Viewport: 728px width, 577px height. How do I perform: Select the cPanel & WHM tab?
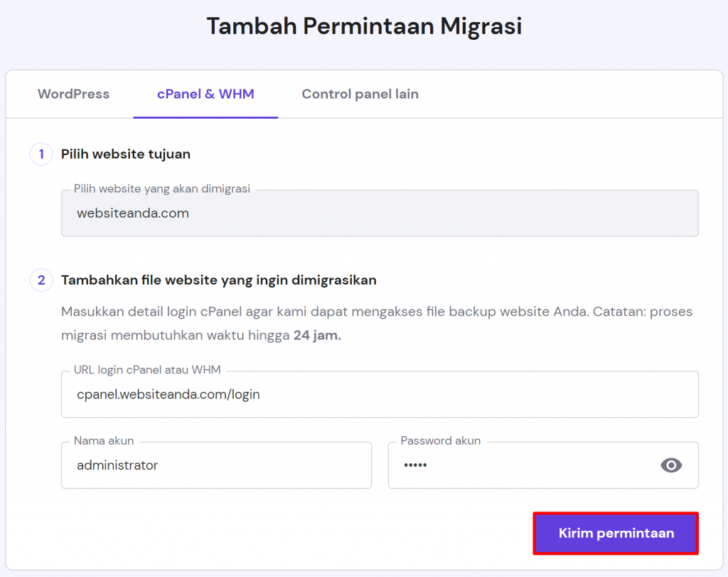205,94
